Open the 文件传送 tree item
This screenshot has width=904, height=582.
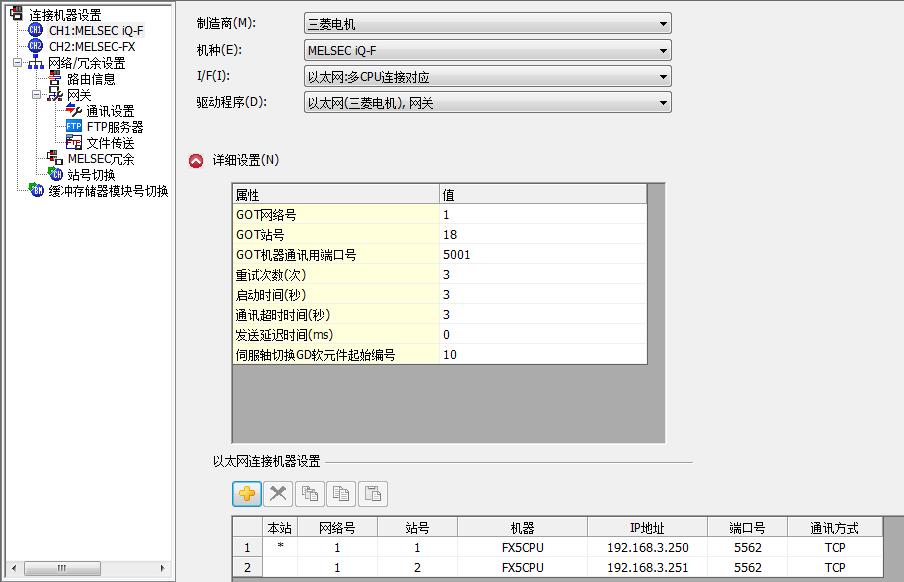109,143
